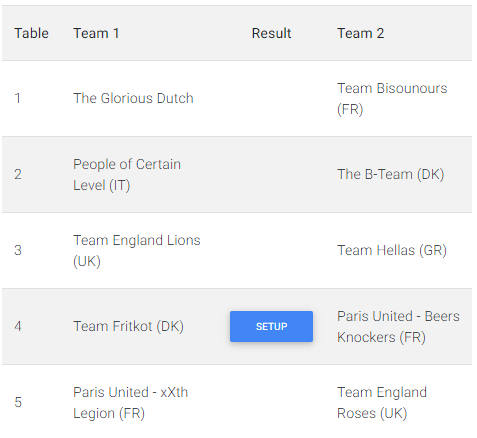
Task: Select Team Fritkot (DK) cell
Action: 128,326
